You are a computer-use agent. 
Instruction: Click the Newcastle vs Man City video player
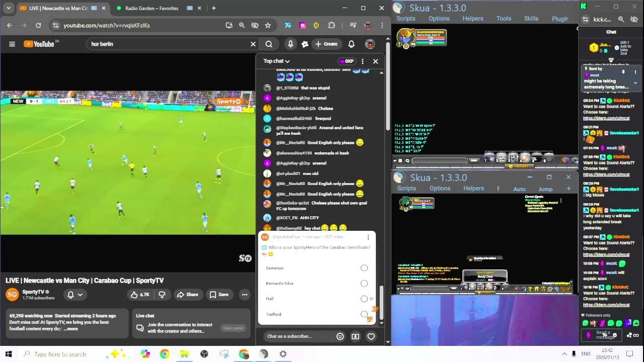(128, 163)
